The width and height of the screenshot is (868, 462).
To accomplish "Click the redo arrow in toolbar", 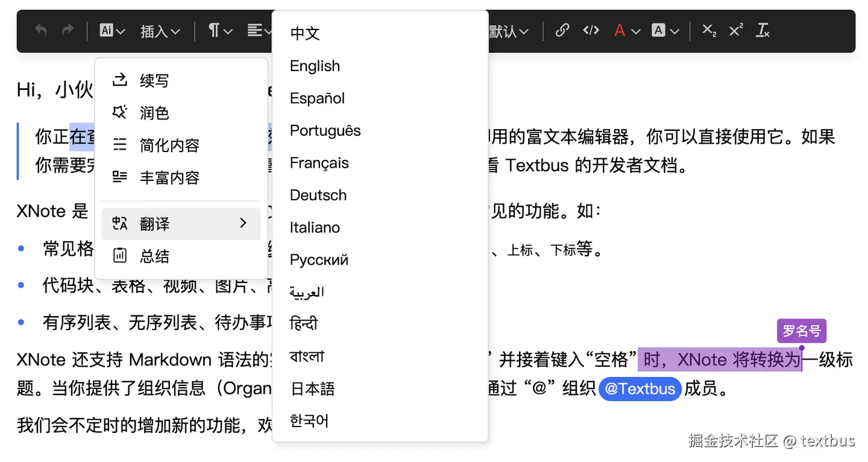I will coord(68,30).
